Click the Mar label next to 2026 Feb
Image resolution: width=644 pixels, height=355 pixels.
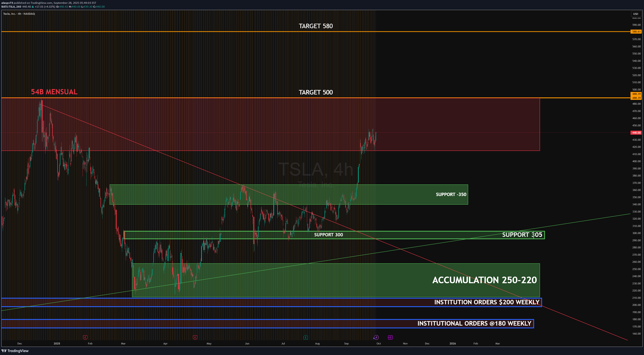[498, 344]
